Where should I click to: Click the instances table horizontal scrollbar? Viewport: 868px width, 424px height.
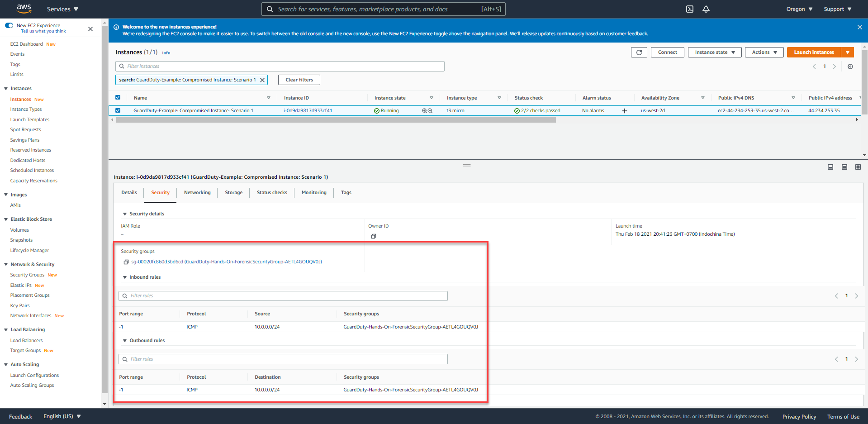point(336,120)
